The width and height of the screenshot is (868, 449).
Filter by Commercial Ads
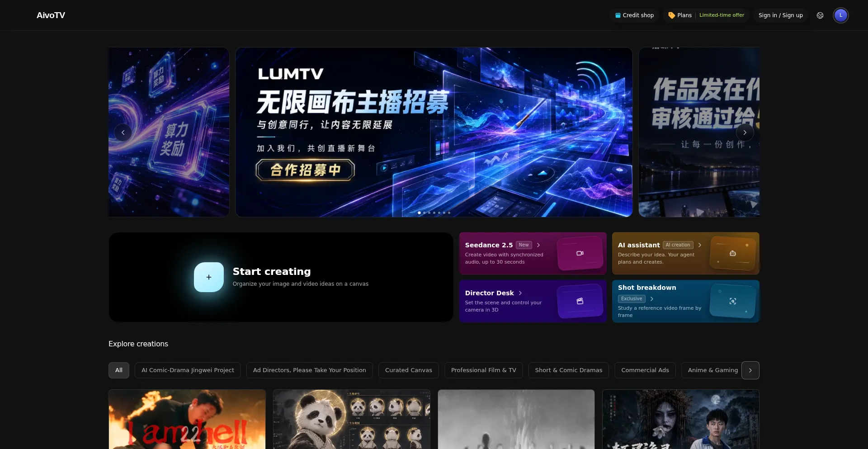[645, 370]
